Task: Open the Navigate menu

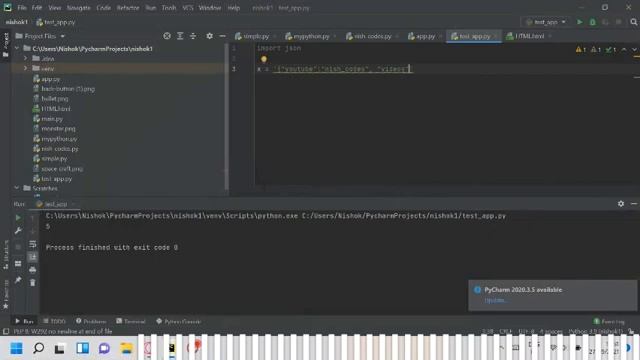Action: pyautogui.click(x=78, y=8)
